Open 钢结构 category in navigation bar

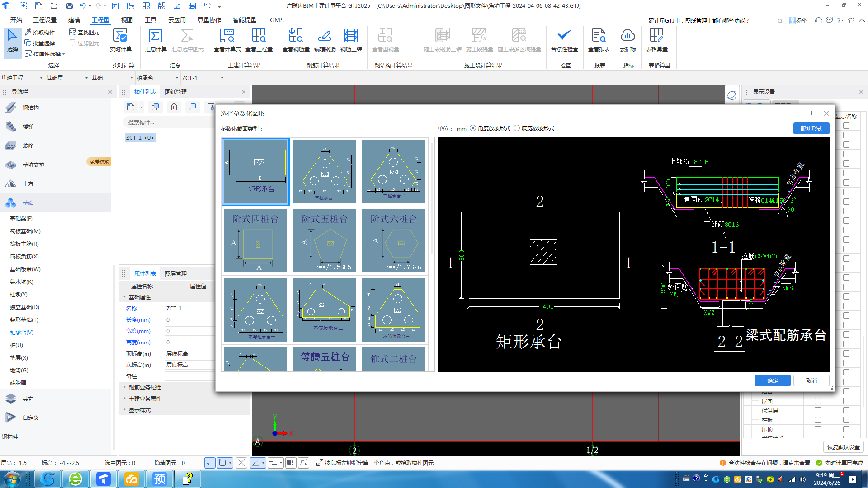coord(31,108)
